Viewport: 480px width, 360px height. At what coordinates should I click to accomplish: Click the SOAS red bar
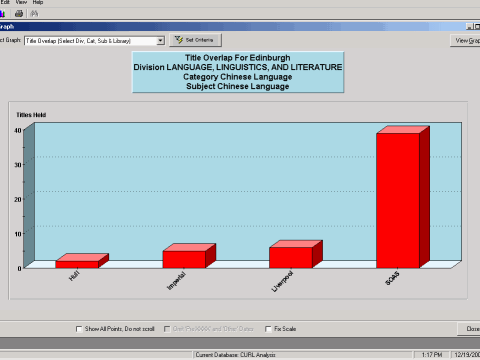pos(398,200)
